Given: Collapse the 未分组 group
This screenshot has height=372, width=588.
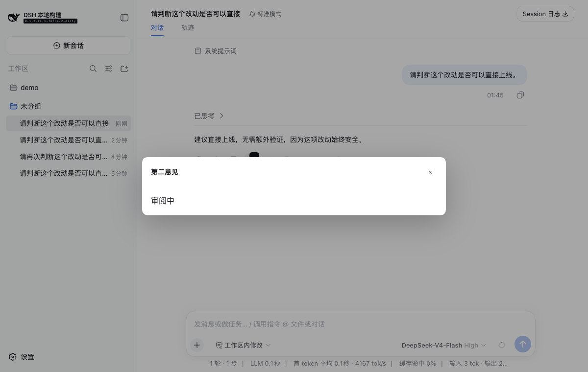Looking at the screenshot, I should (69, 106).
